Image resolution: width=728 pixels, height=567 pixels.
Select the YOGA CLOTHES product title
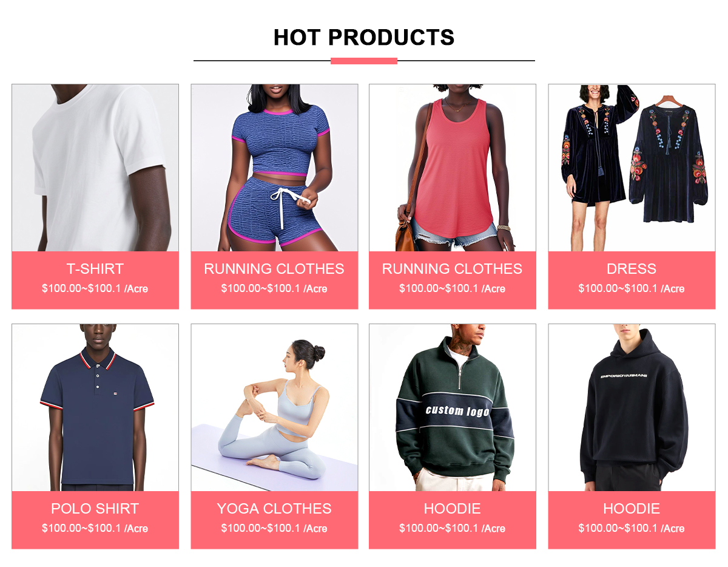coord(274,509)
